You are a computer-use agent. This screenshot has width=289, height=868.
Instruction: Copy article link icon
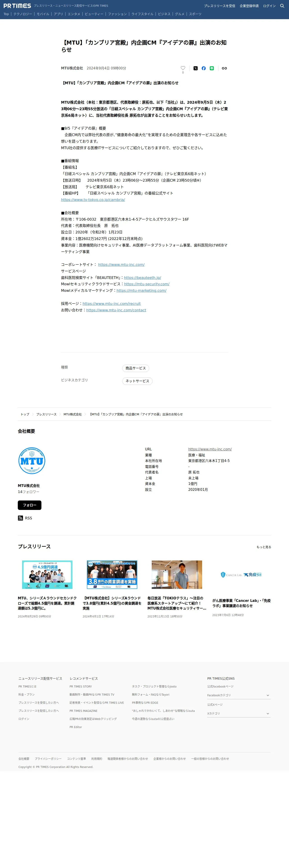click(x=224, y=68)
